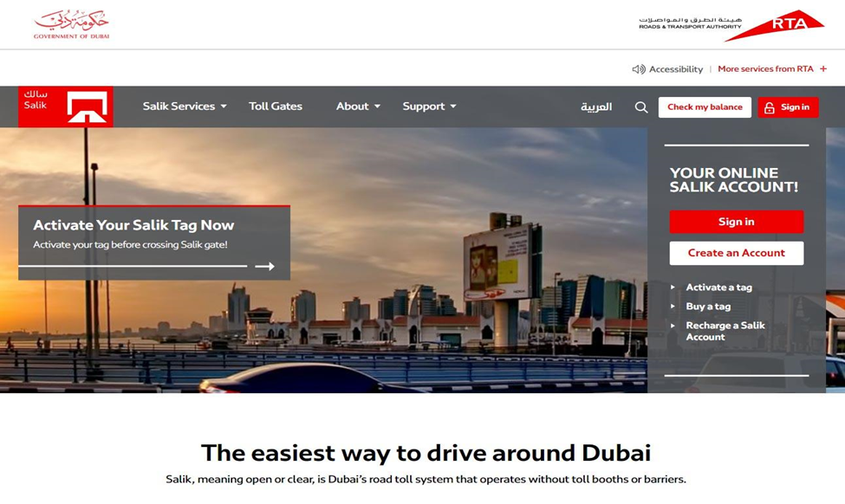This screenshot has height=504, width=845.
Task: Click the Accessibility text link
Action: (676, 69)
